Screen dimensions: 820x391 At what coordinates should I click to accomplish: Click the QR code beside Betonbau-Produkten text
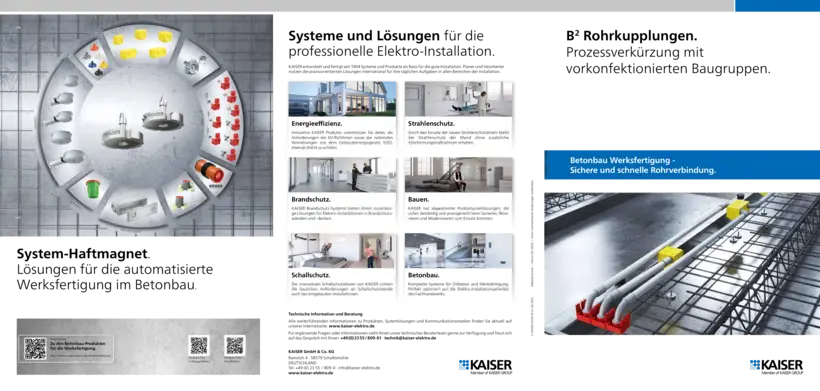coord(36,349)
